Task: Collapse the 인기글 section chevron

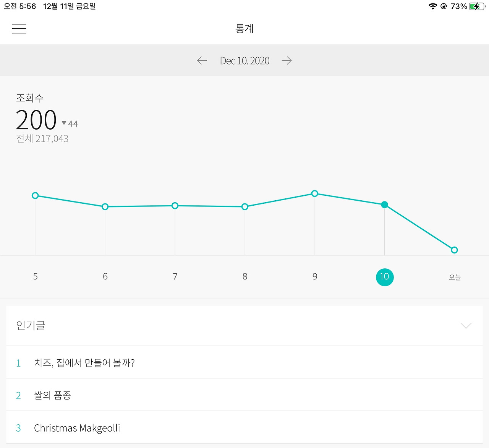Action: pyautogui.click(x=466, y=326)
